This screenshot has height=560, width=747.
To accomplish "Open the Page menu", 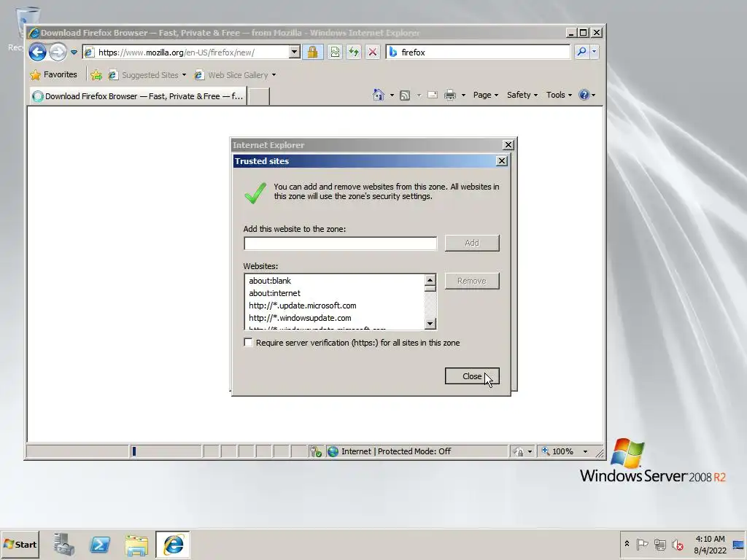I will pos(485,95).
